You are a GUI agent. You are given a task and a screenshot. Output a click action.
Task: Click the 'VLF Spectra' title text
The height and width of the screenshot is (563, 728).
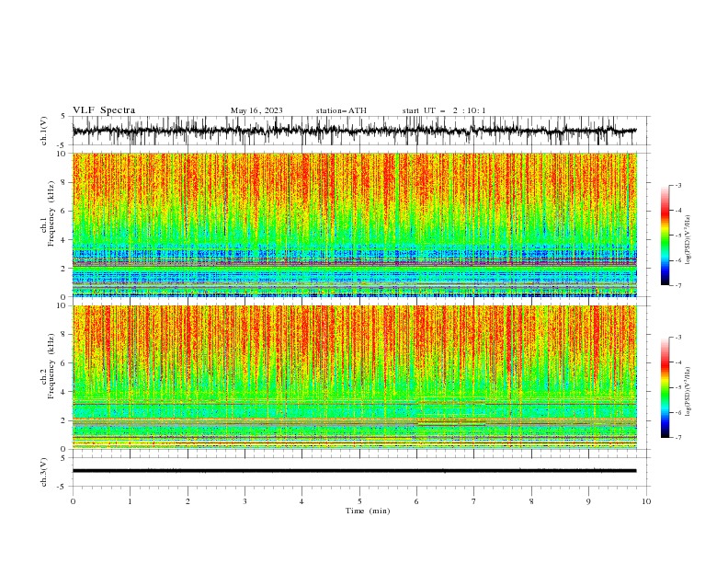[x=104, y=110]
